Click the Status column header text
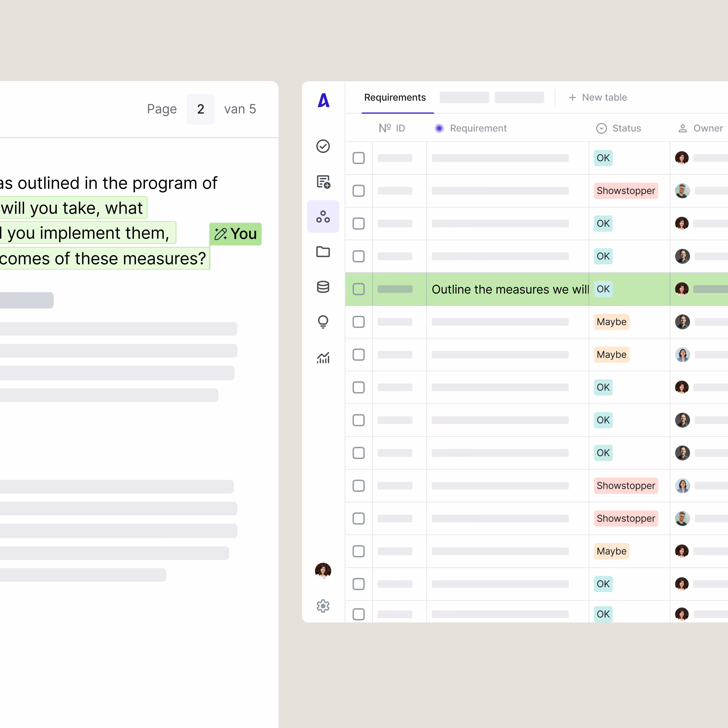The width and height of the screenshot is (728, 728). click(627, 129)
